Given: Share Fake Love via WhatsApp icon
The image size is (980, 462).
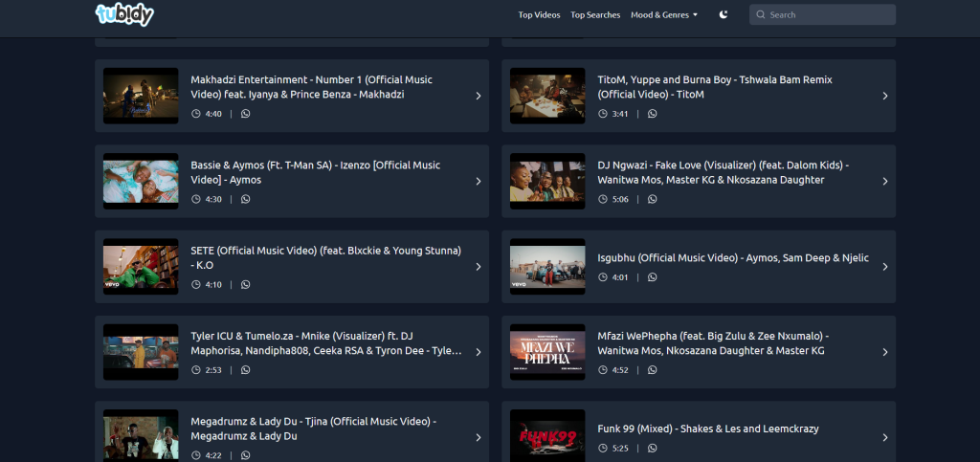Looking at the screenshot, I should (x=653, y=199).
